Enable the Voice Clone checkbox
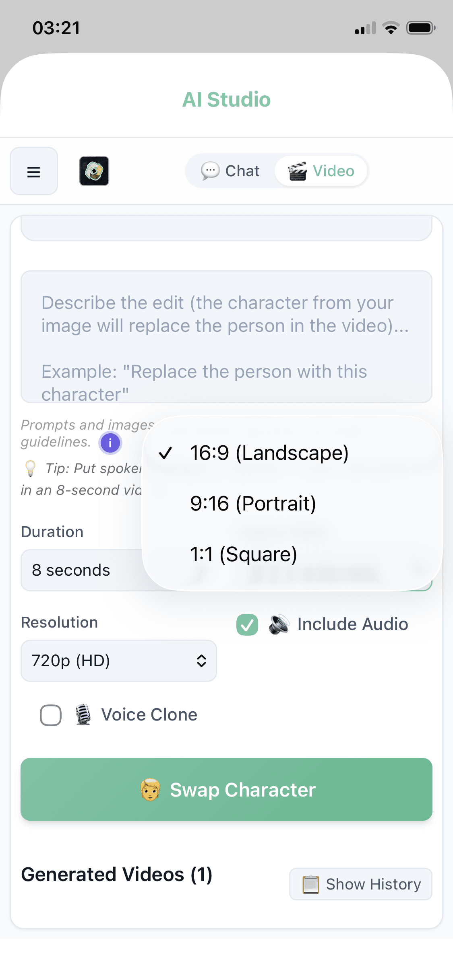Screen dimensions: 453x980 [x=51, y=715]
